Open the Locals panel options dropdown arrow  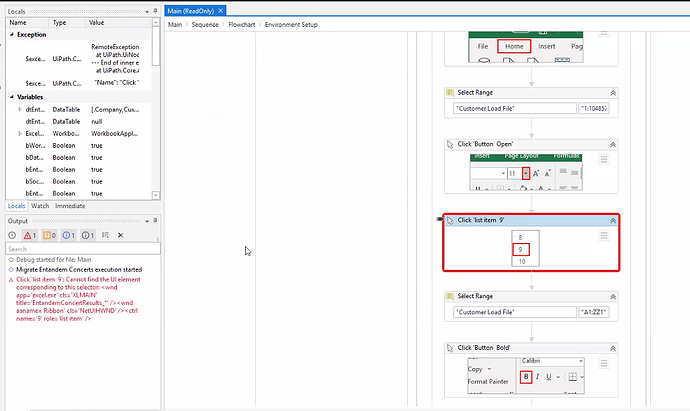(x=147, y=11)
